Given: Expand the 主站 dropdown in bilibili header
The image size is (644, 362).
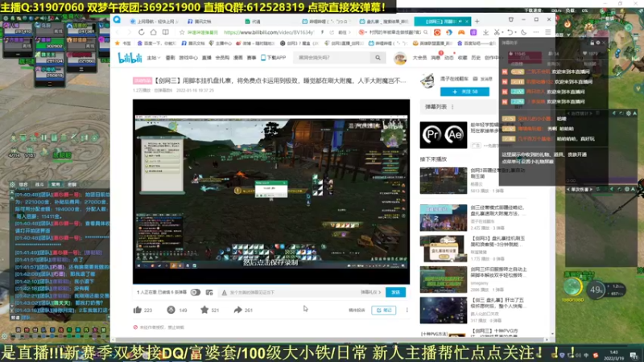Looking at the screenshot, I should pyautogui.click(x=153, y=58).
